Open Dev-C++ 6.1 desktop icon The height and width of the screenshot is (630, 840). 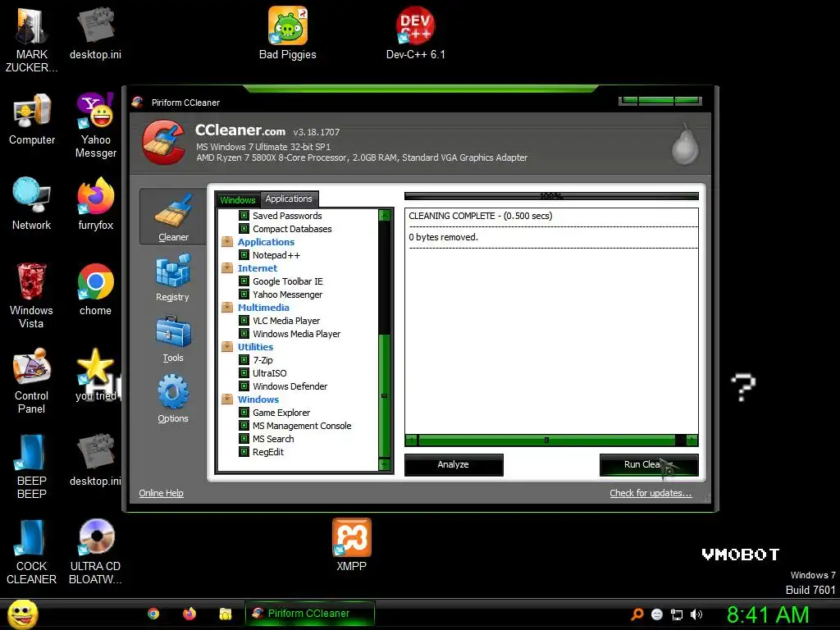[415, 33]
